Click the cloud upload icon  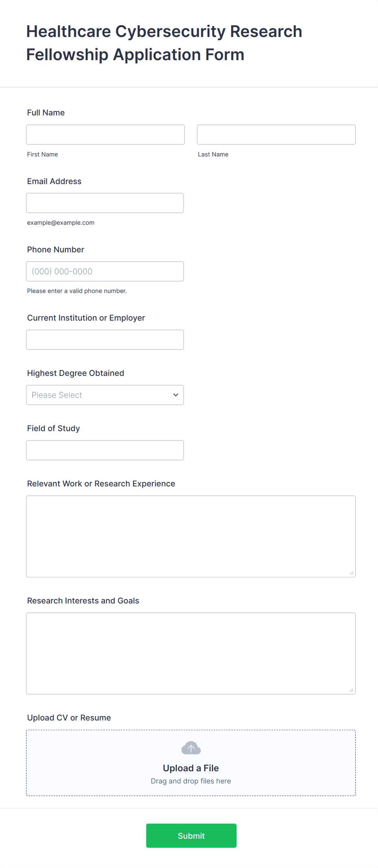pos(191,748)
